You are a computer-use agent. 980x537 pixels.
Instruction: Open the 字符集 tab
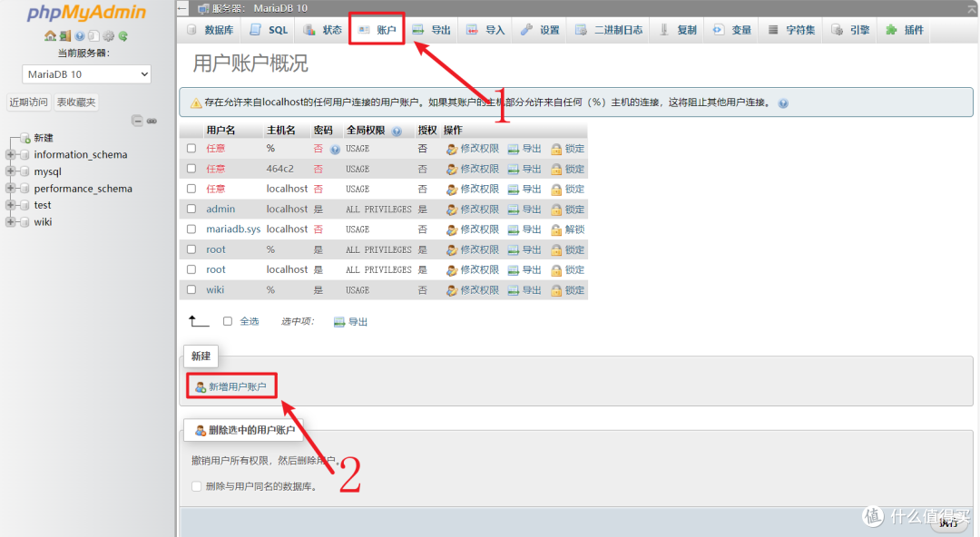click(x=791, y=30)
